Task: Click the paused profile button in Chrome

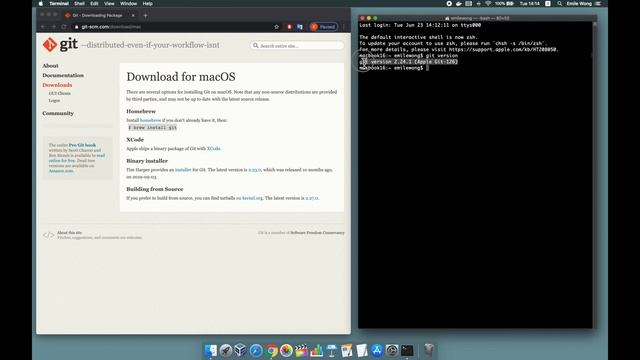Action: (324, 27)
